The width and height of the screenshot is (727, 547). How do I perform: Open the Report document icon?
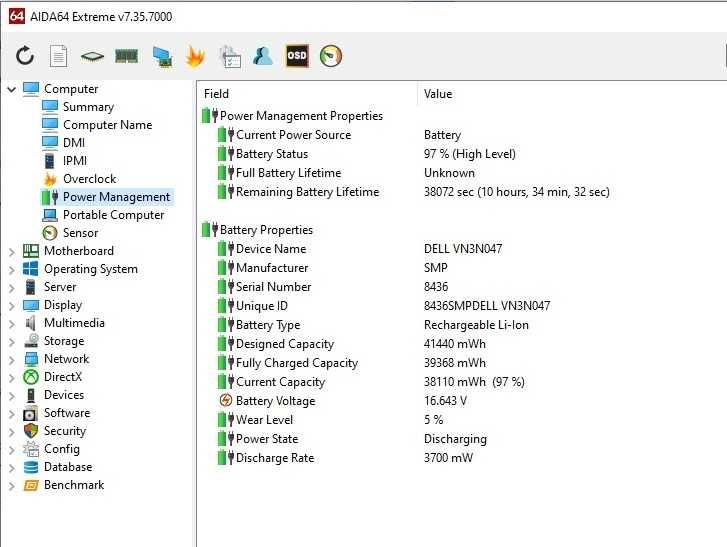[58, 56]
